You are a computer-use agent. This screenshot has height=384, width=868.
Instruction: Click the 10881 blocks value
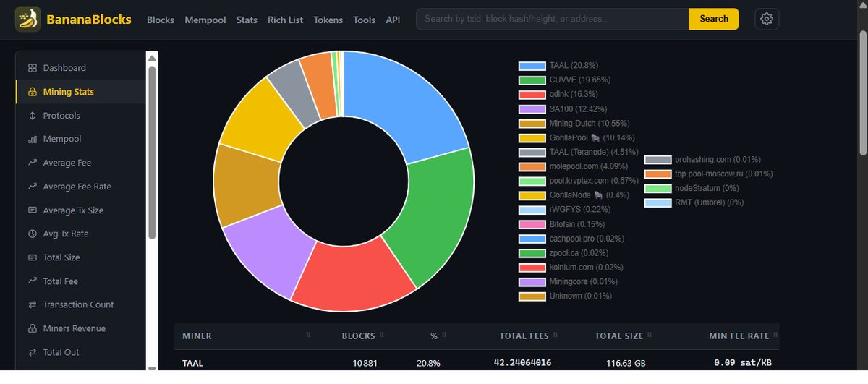point(365,363)
